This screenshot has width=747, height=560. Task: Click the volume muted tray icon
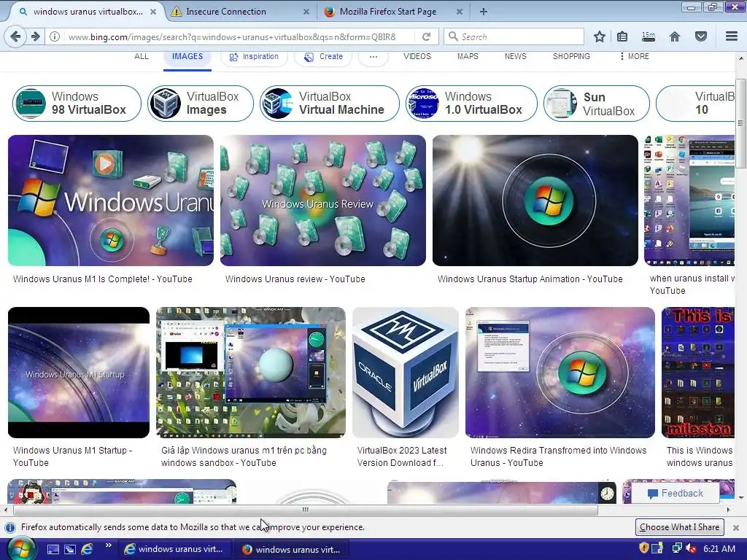coord(691,548)
